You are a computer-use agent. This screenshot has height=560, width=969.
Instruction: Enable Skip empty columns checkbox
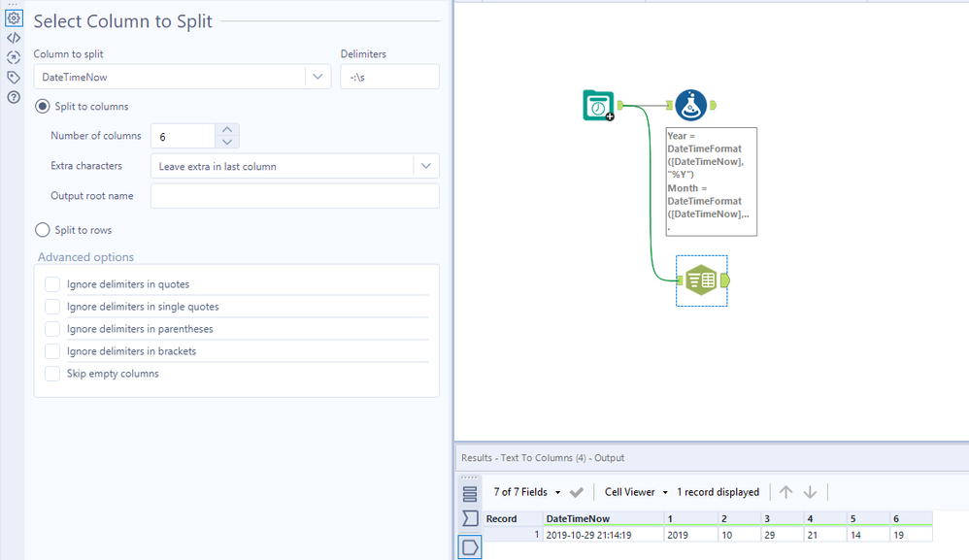(x=52, y=374)
